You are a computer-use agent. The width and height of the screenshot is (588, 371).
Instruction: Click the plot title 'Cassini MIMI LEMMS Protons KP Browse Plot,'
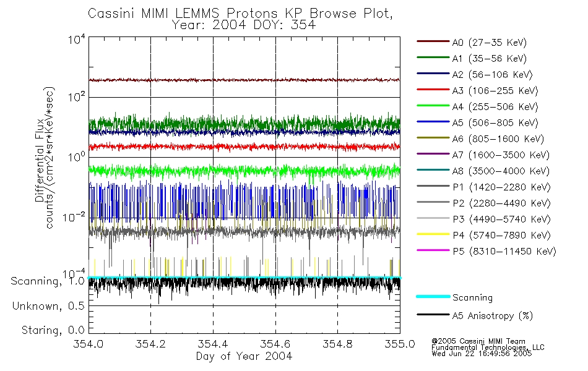pyautogui.click(x=240, y=14)
